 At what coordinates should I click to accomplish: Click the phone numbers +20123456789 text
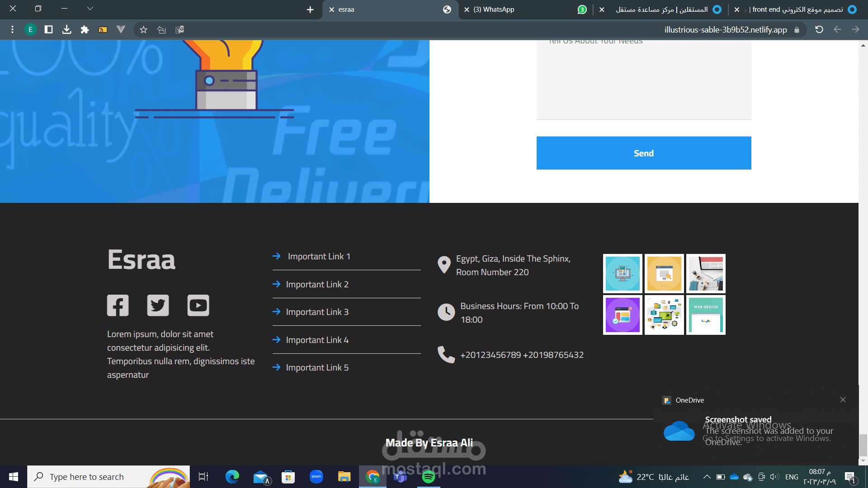(x=522, y=355)
